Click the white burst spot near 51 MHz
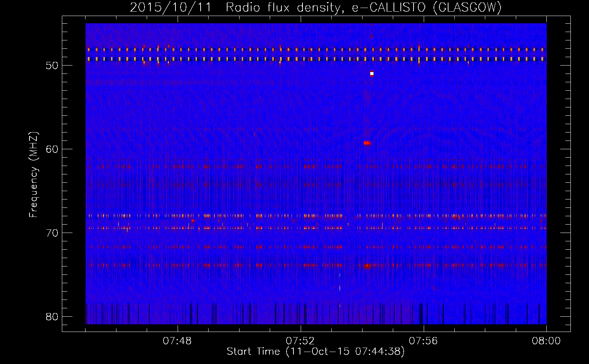The width and height of the screenshot is (589, 364). [x=372, y=74]
